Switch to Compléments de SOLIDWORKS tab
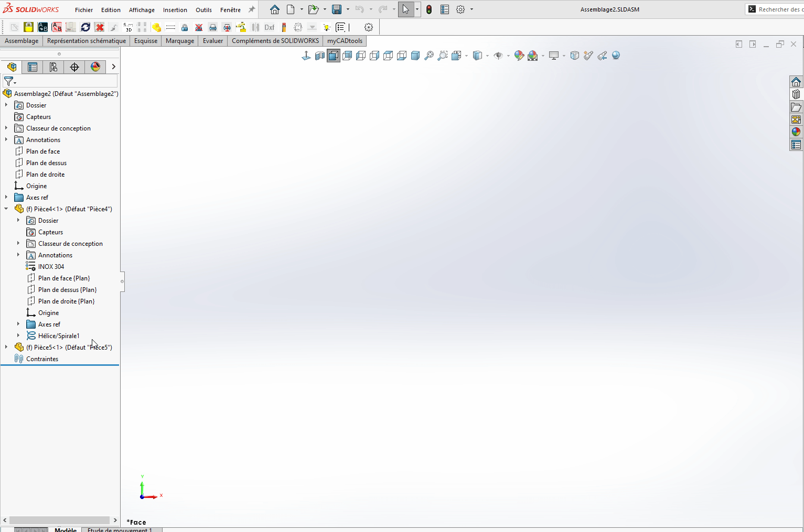804x532 pixels. [275, 41]
